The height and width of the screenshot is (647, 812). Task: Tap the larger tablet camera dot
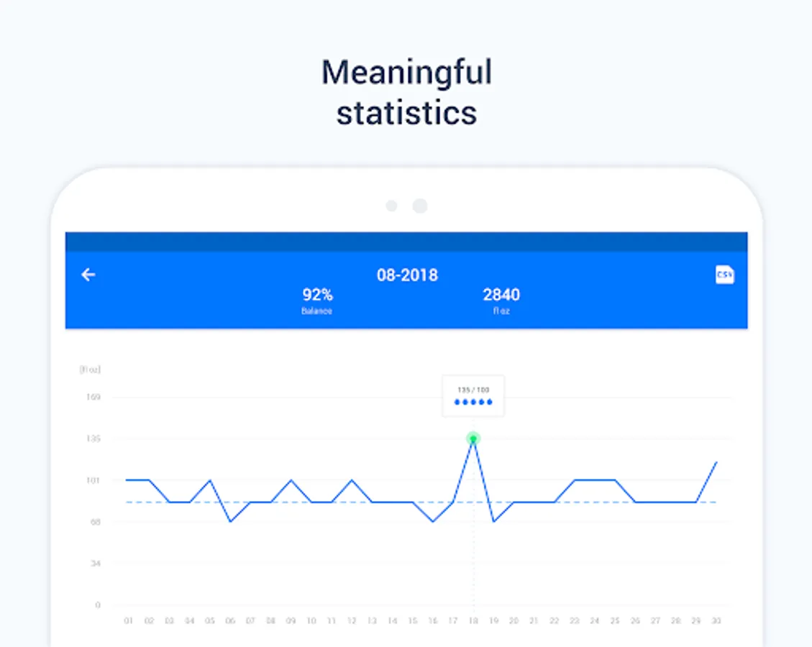coord(420,206)
